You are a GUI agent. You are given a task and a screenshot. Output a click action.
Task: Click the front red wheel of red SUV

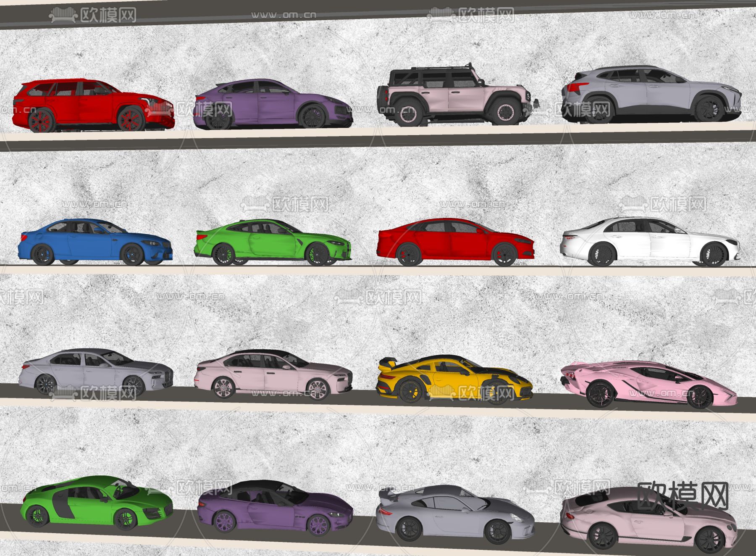pyautogui.click(x=131, y=119)
